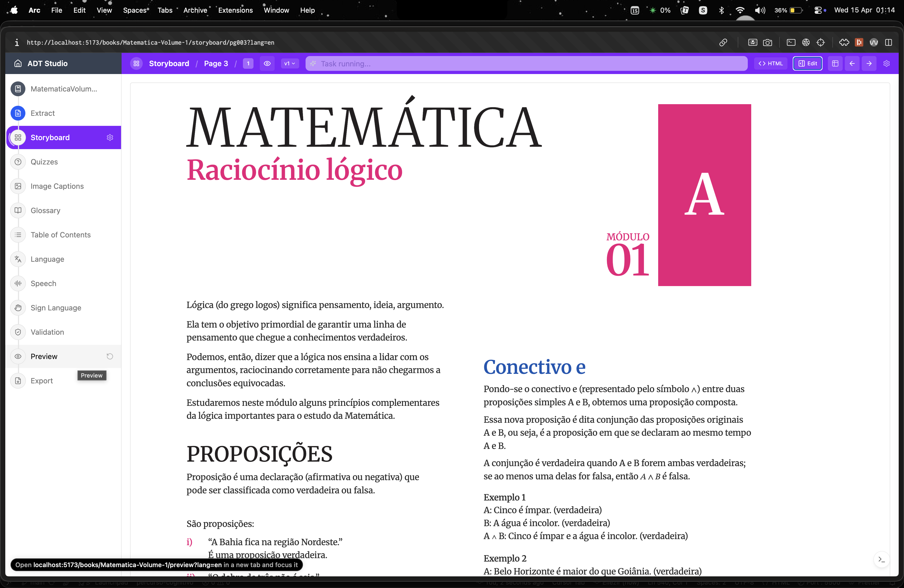Click the section count badge 1

pyautogui.click(x=248, y=63)
